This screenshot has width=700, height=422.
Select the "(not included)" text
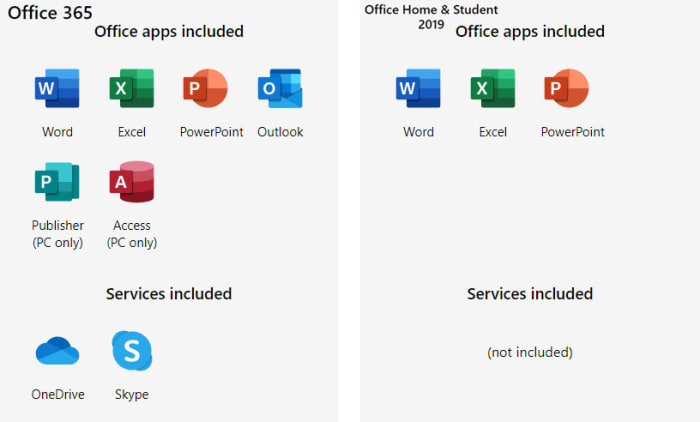(x=529, y=352)
